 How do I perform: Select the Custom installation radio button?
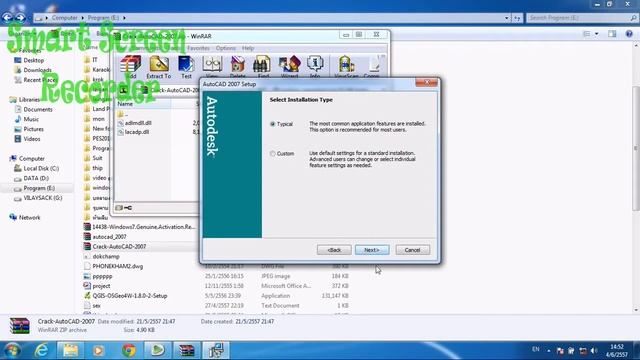click(x=273, y=154)
